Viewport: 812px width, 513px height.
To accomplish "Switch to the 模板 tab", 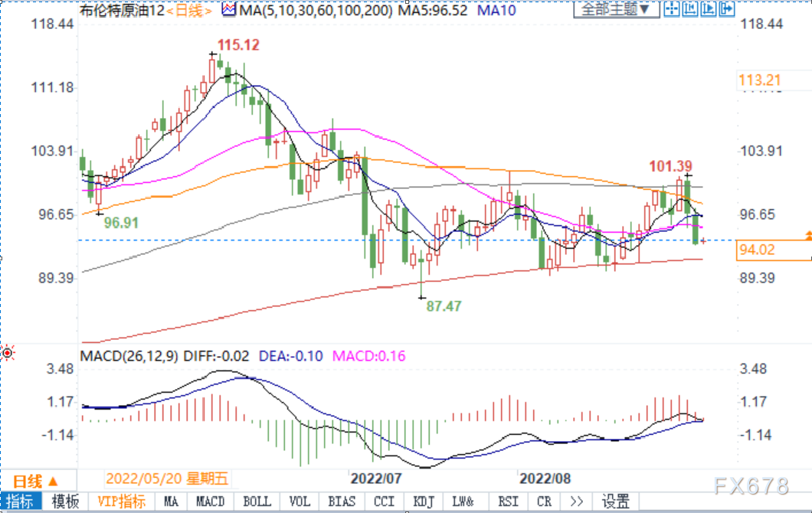I will tap(65, 501).
